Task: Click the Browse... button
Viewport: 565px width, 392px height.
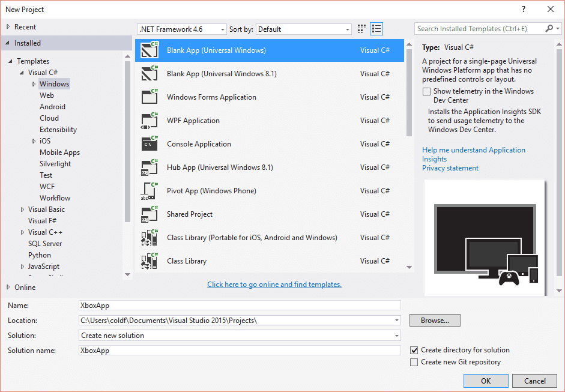Action: pyautogui.click(x=435, y=321)
